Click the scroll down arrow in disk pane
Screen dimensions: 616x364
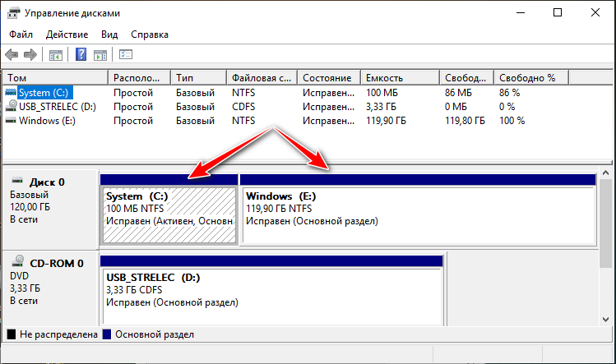pos(605,320)
